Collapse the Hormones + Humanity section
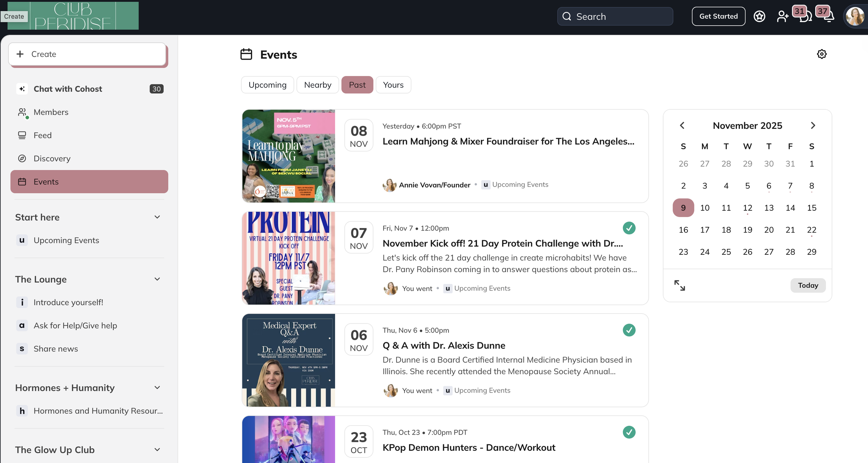Screen dimensions: 868x463 tap(157, 388)
